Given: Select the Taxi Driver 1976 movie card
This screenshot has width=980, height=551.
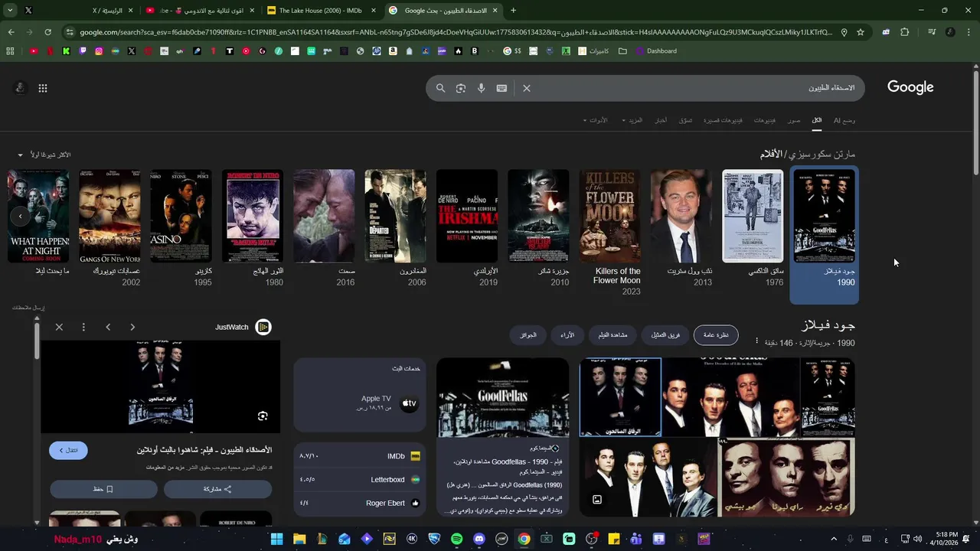Looking at the screenshot, I should [x=753, y=228].
